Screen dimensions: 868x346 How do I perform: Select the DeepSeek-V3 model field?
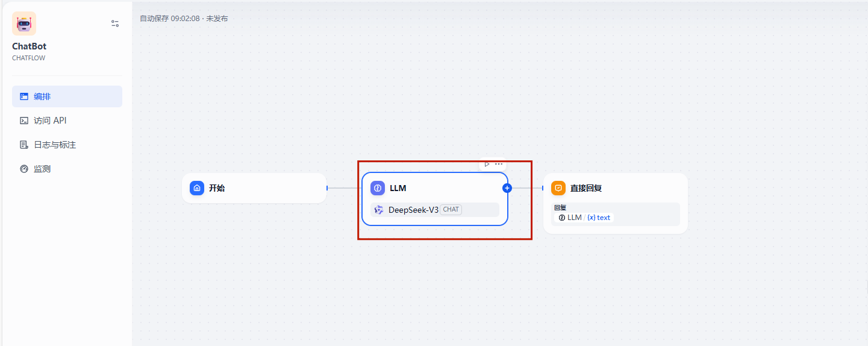point(413,210)
